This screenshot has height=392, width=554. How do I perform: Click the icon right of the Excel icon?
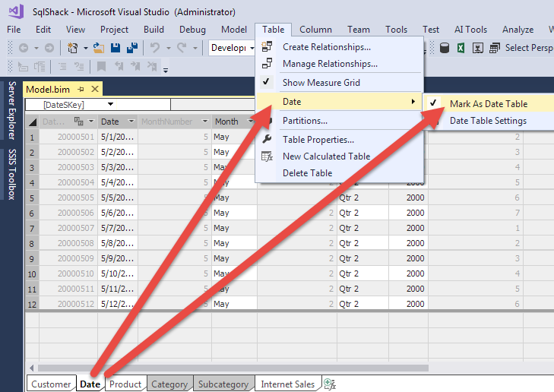tap(478, 48)
